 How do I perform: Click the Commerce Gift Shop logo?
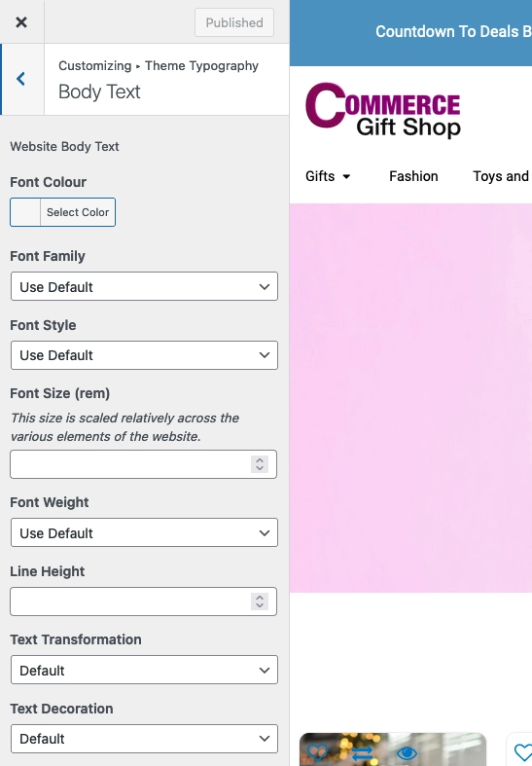(x=383, y=110)
